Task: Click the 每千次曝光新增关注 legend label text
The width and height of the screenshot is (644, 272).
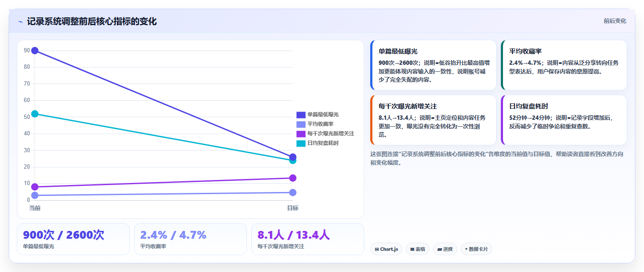Action: click(x=331, y=134)
